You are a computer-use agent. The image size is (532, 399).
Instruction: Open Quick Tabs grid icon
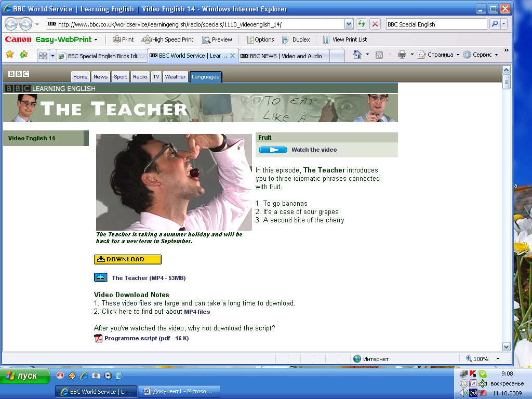click(43, 56)
